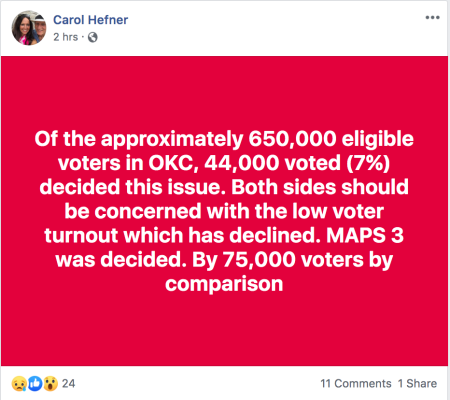Click the word comparison in the post
Screen dimensions: 450x400
click(x=224, y=284)
